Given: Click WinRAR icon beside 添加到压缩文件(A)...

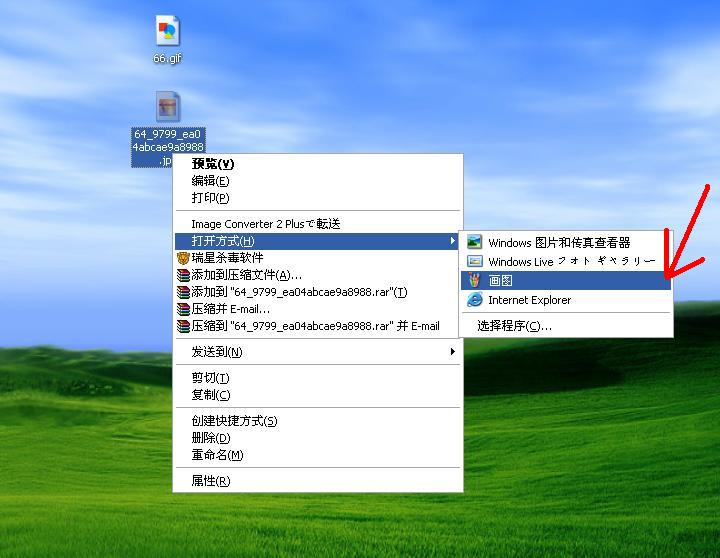Looking at the screenshot, I should coord(183,275).
